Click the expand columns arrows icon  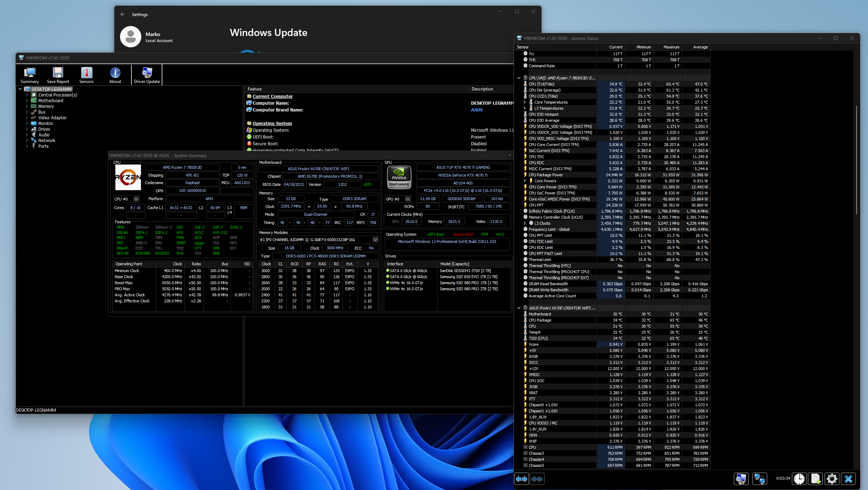522,479
